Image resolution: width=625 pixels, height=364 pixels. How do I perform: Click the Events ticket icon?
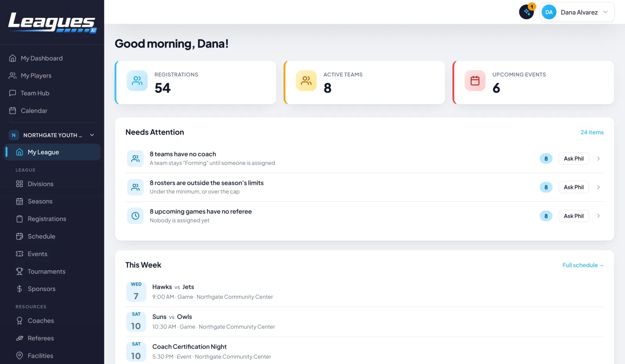point(20,254)
